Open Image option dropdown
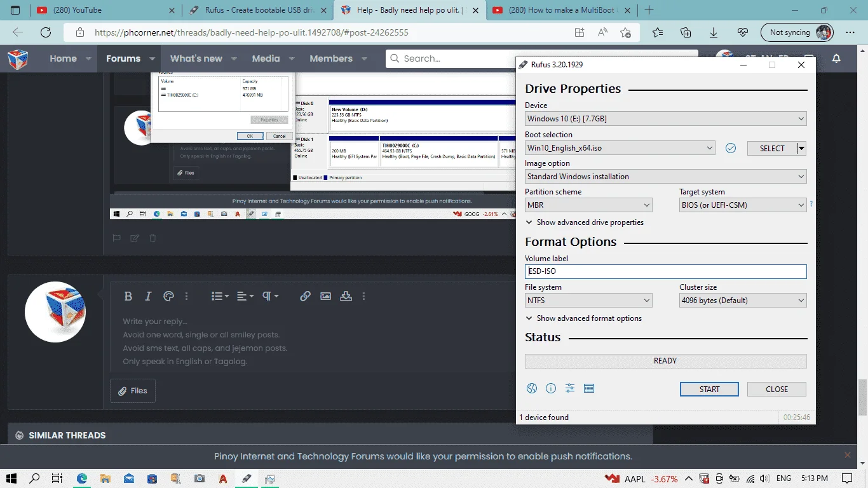868x488 pixels. click(x=665, y=177)
